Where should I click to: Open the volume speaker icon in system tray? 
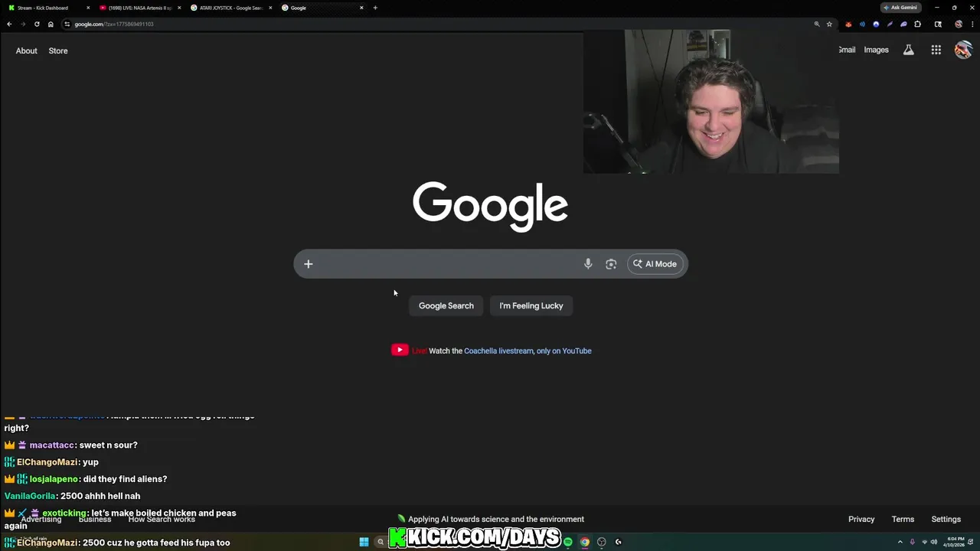[x=934, y=542]
